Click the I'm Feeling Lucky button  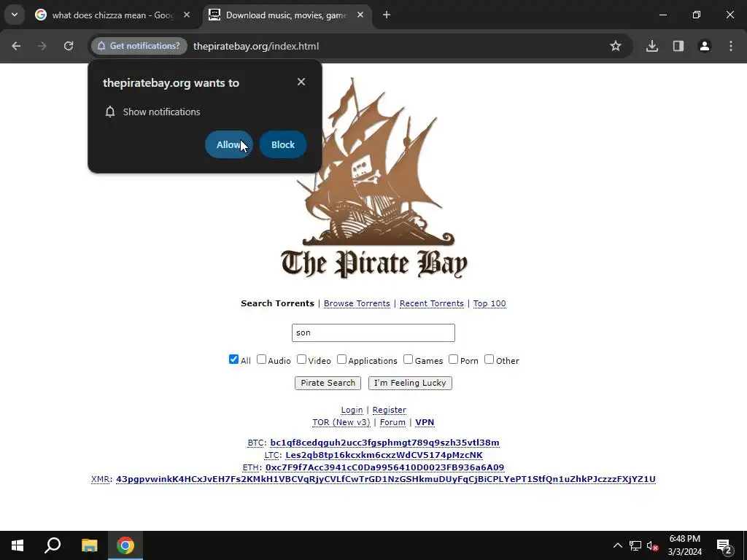click(x=410, y=383)
